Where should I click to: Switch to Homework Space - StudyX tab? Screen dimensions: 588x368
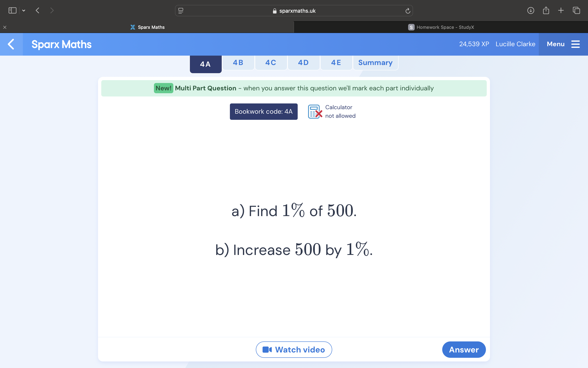(441, 27)
